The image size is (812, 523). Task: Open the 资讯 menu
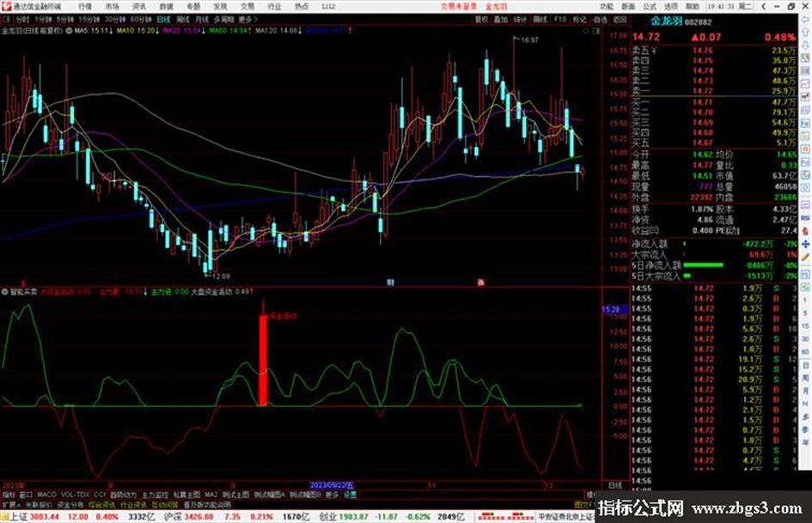click(139, 6)
